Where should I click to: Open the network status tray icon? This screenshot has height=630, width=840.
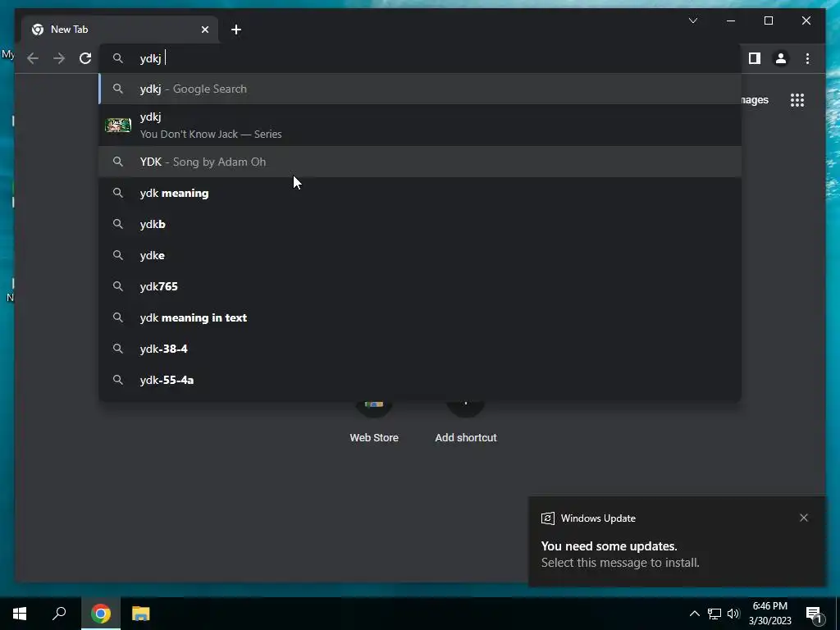[714, 614]
